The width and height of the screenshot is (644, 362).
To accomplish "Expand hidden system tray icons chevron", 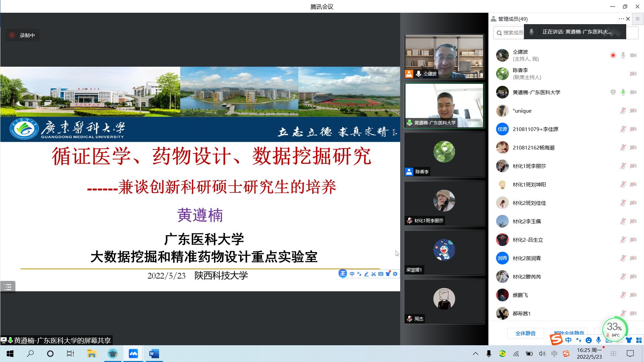I will pyautogui.click(x=475, y=354).
